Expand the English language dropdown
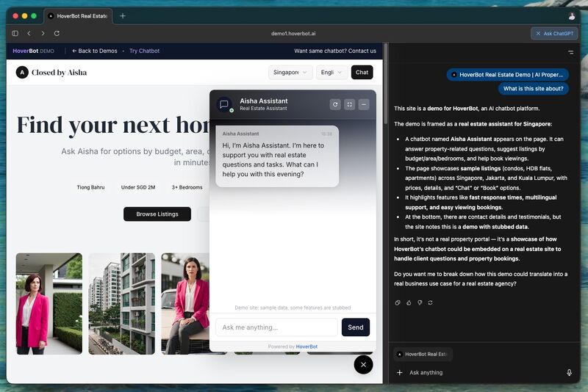 331,72
